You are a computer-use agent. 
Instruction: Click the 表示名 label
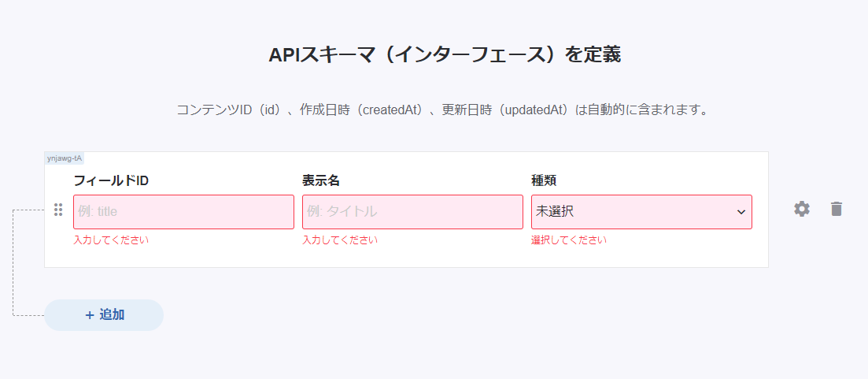(x=320, y=180)
